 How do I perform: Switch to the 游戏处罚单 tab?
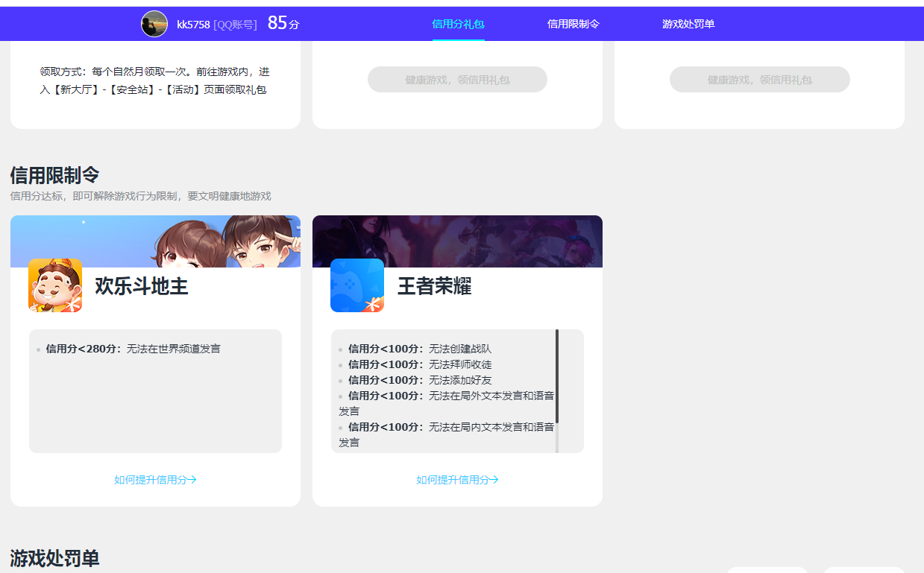click(688, 24)
